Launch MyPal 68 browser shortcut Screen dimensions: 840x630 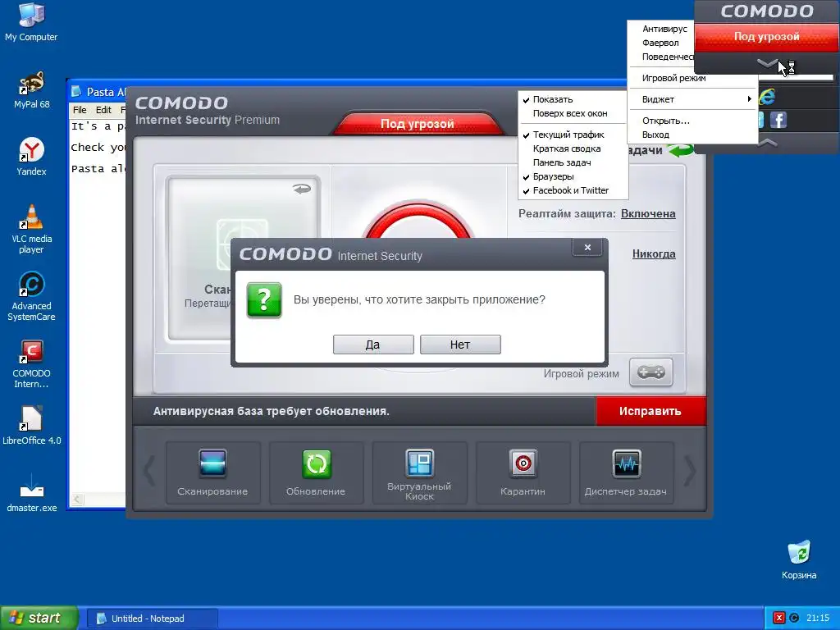click(x=31, y=89)
